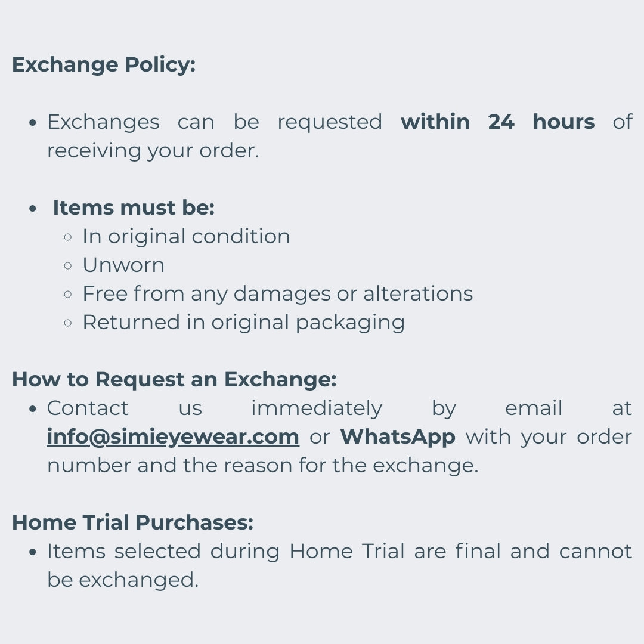This screenshot has width=644, height=644.
Task: Click the word "Exchanges" in first bullet
Action: [103, 122]
